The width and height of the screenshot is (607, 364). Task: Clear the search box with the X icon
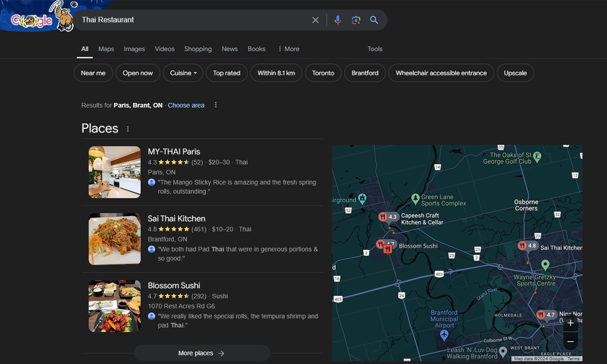pyautogui.click(x=316, y=20)
